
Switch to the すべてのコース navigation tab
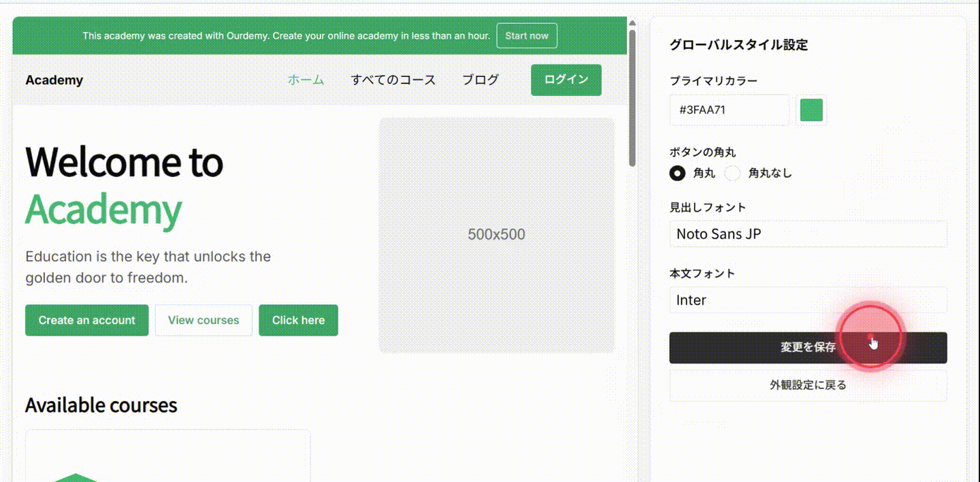coord(393,80)
